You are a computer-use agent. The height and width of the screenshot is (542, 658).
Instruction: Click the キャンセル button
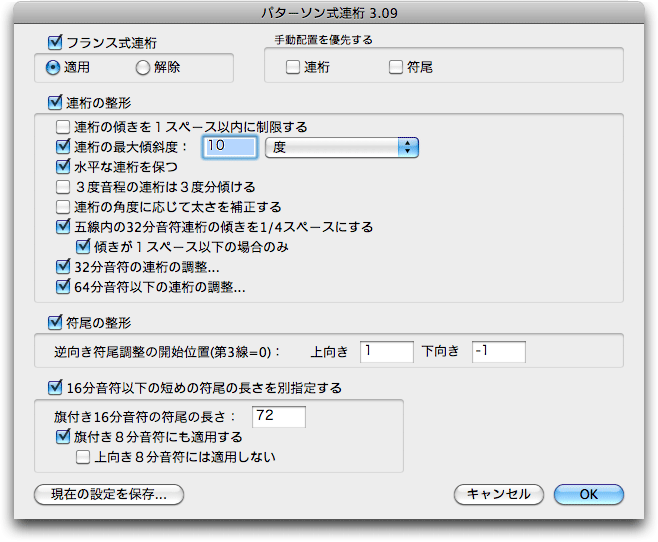[499, 495]
